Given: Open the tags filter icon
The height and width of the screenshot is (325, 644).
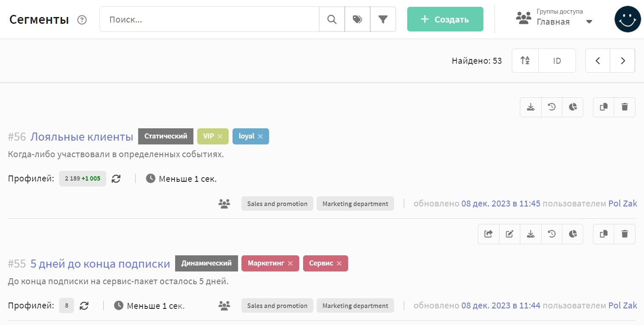Looking at the screenshot, I should click(x=357, y=19).
